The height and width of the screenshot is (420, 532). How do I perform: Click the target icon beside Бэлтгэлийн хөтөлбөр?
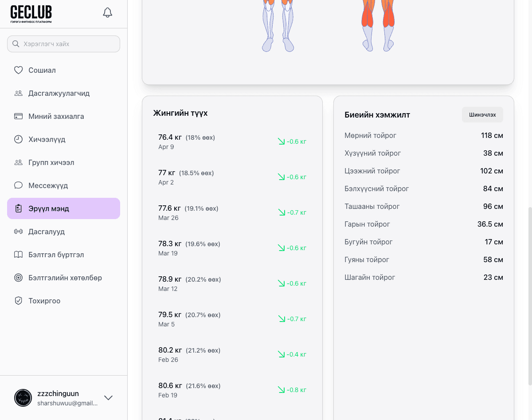(18, 278)
